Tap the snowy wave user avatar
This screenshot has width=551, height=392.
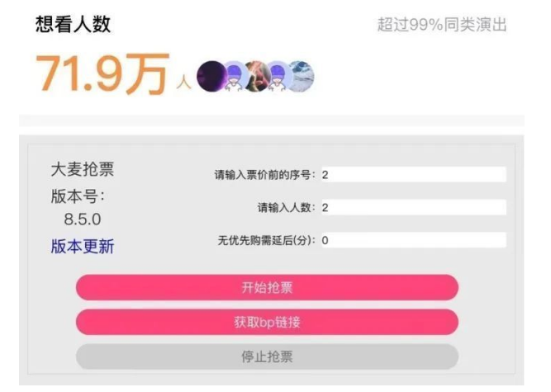[301, 77]
